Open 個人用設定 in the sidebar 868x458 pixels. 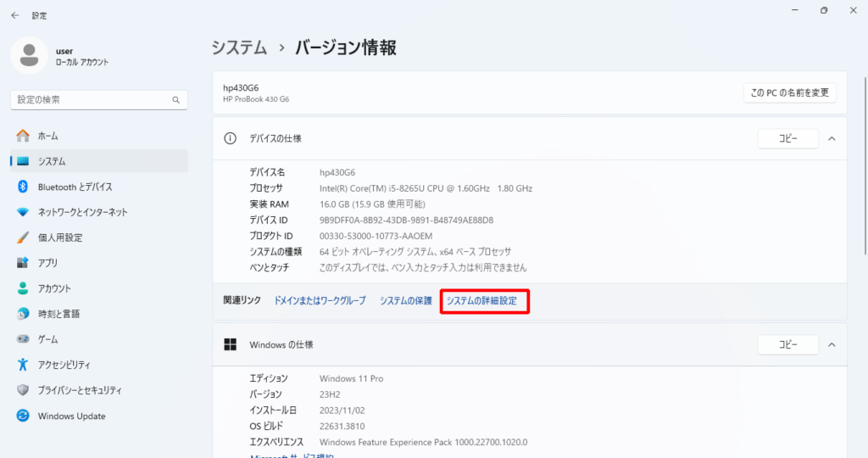coord(99,237)
